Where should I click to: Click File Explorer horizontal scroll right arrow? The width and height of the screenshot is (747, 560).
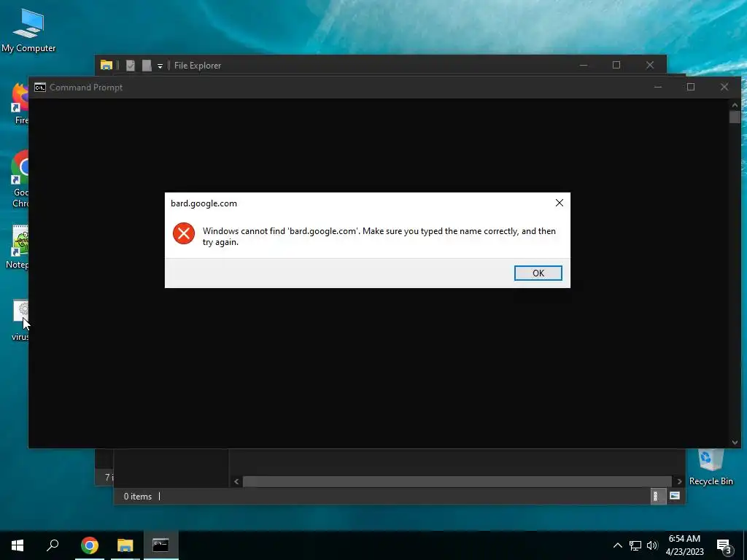click(679, 481)
